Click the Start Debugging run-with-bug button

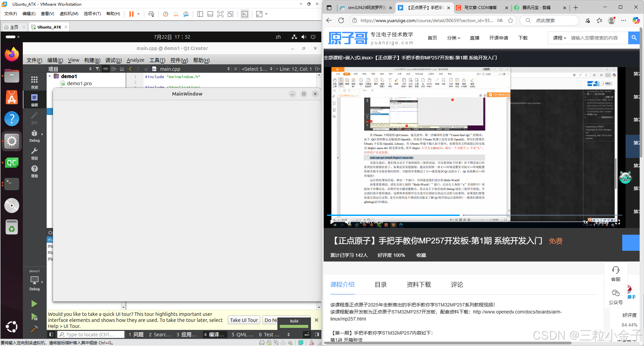(x=34, y=317)
